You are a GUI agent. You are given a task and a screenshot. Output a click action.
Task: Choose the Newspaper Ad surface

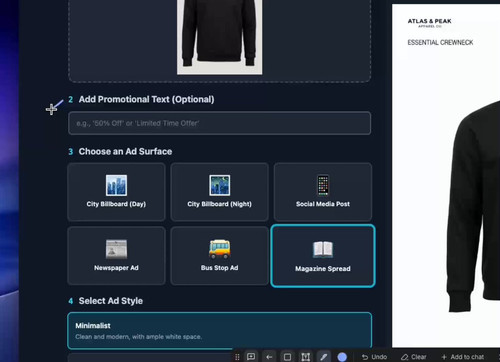point(116,256)
